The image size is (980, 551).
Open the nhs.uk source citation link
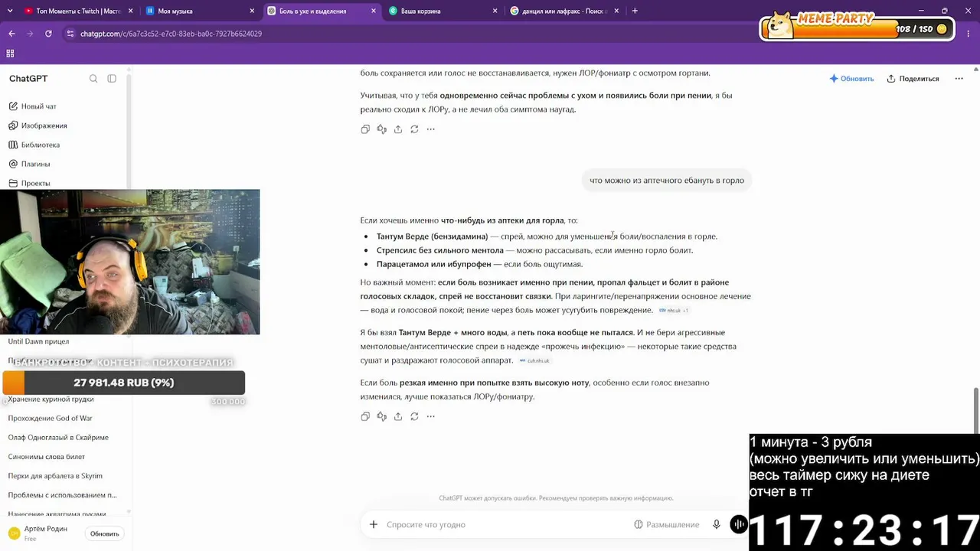(x=674, y=311)
